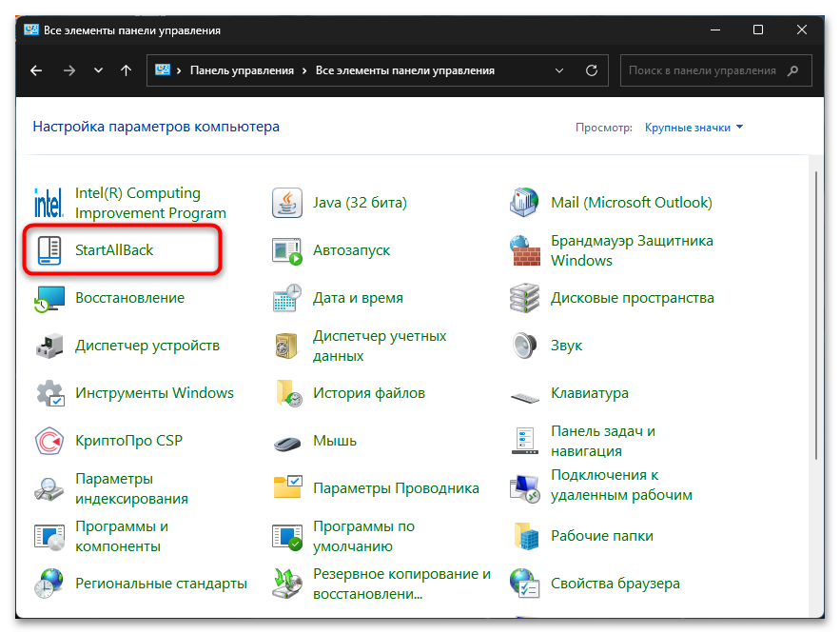Open Звук settings
This screenshot has width=840, height=634.
coord(566,345)
